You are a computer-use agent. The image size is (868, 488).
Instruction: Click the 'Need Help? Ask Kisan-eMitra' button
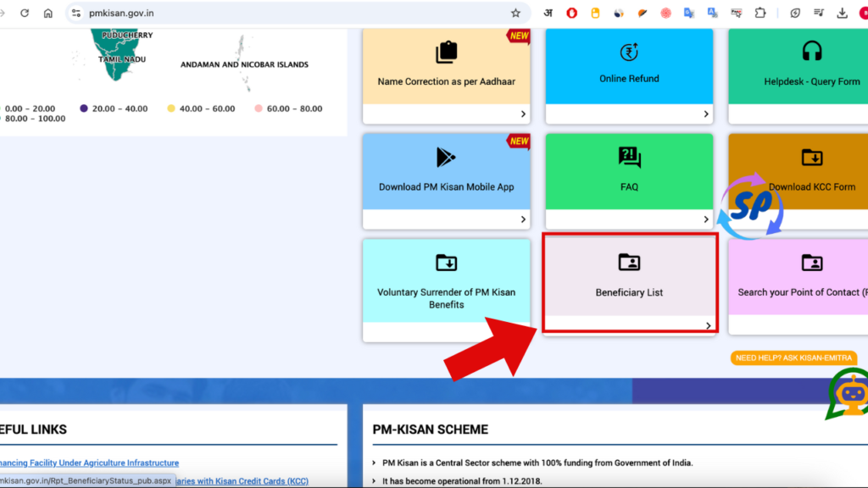(793, 358)
